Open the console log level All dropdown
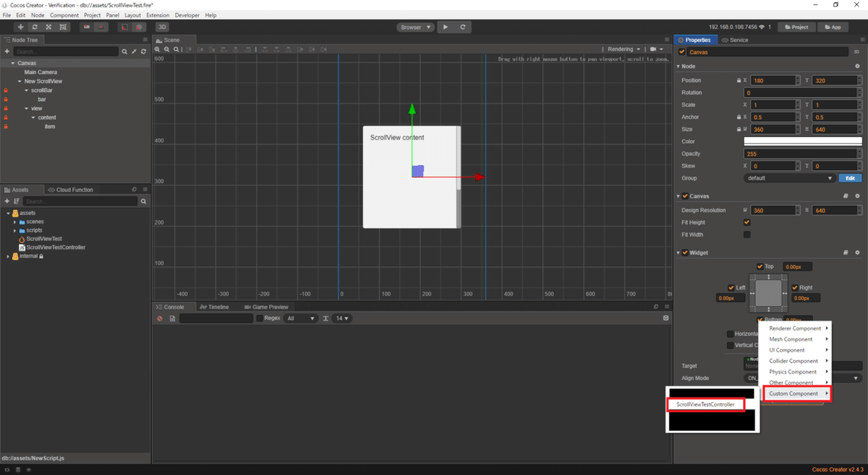Image resolution: width=868 pixels, height=475 pixels. click(301, 319)
